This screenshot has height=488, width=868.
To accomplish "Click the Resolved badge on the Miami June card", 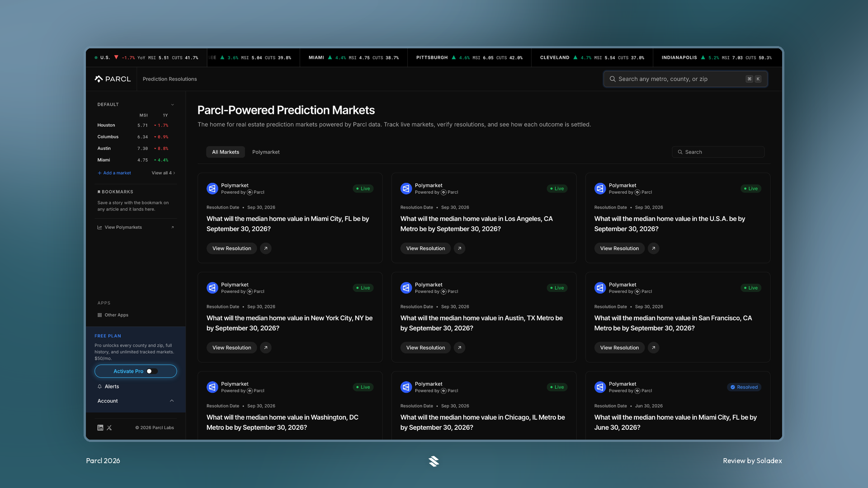I will pyautogui.click(x=744, y=387).
